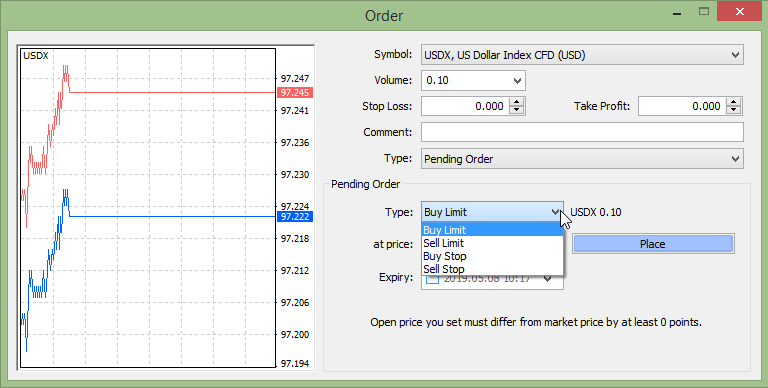Open the Expiry date dropdown
Viewport: 768px width, 388px height.
pyautogui.click(x=548, y=280)
